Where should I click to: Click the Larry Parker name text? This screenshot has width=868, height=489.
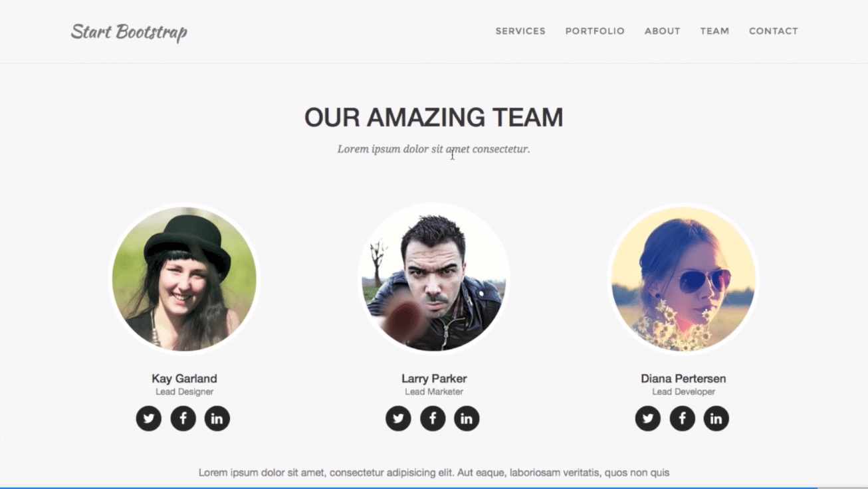pos(434,379)
